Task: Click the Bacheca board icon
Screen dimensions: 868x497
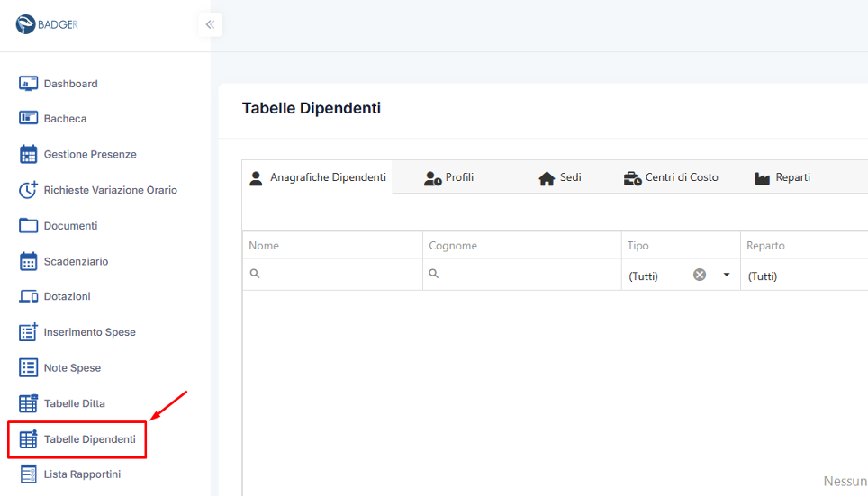Action: (28, 119)
